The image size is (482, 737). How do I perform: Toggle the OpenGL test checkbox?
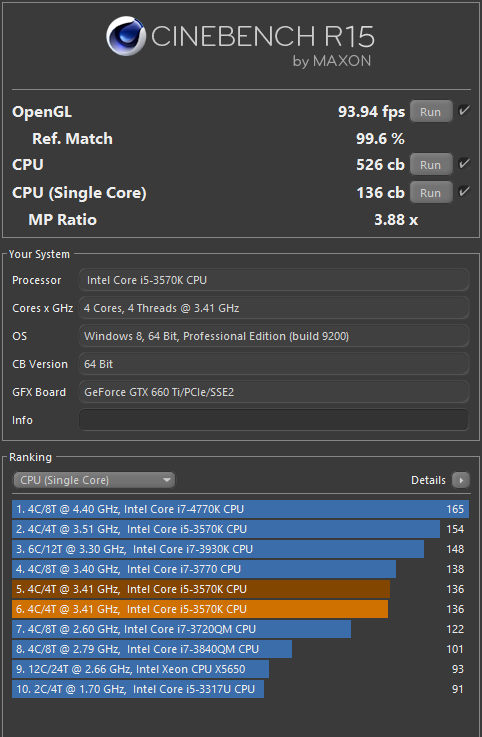(x=464, y=111)
